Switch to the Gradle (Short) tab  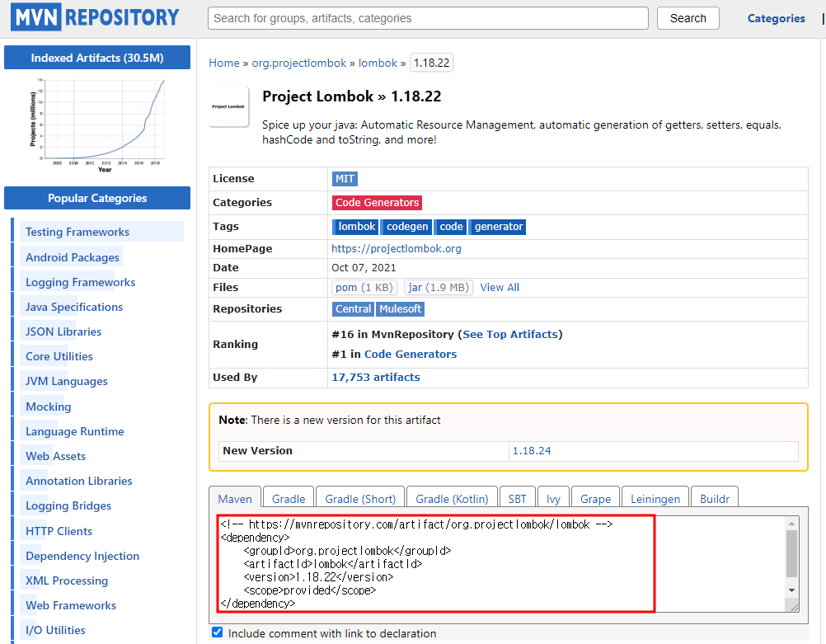click(x=360, y=499)
